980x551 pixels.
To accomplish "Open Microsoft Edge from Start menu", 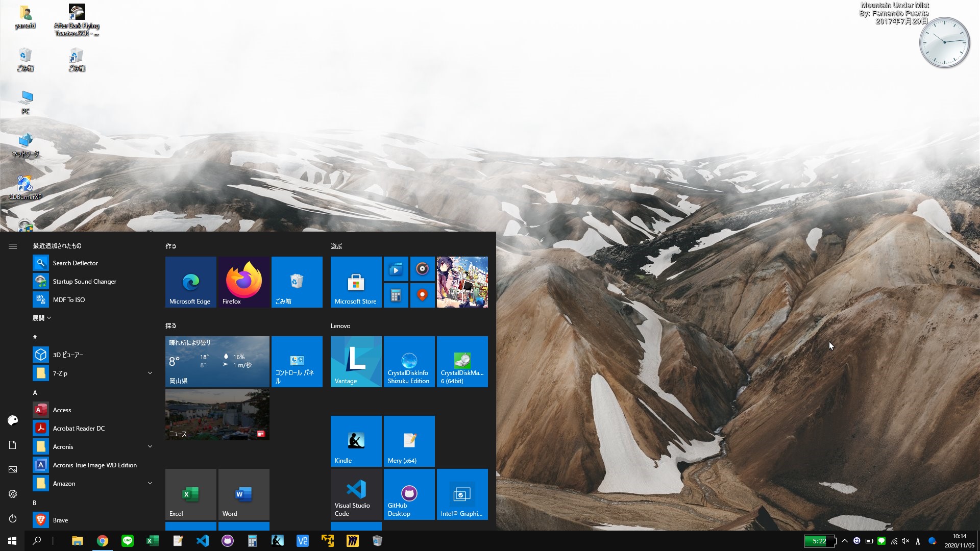I will pos(190,281).
